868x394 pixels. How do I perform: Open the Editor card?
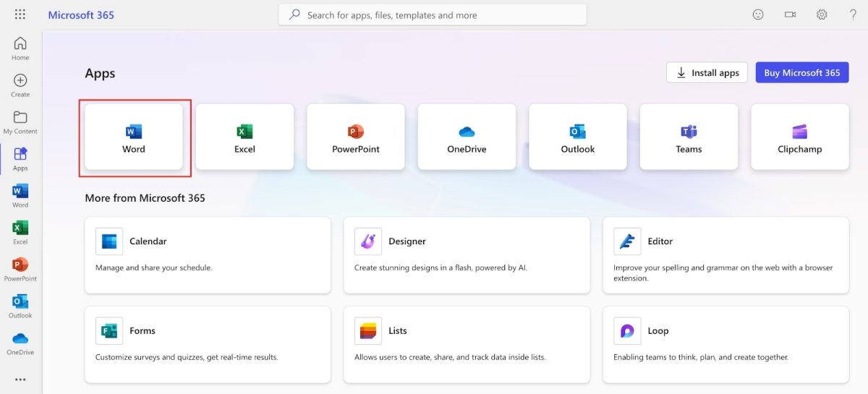coord(726,255)
